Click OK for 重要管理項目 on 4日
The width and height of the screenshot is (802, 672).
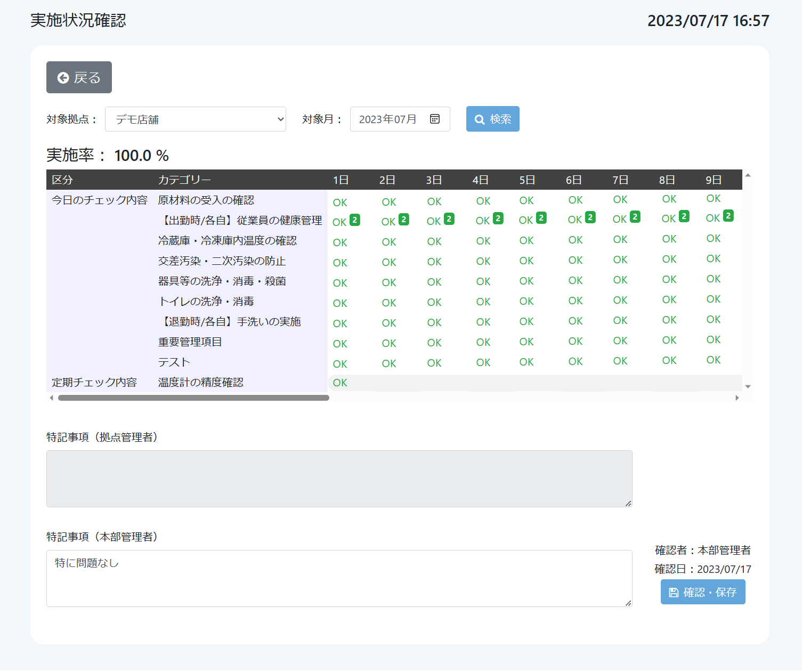coord(483,342)
